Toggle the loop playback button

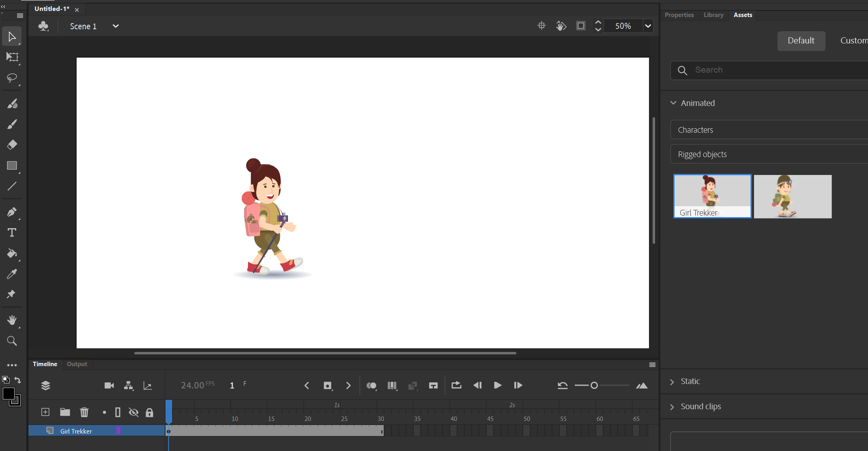tap(456, 385)
